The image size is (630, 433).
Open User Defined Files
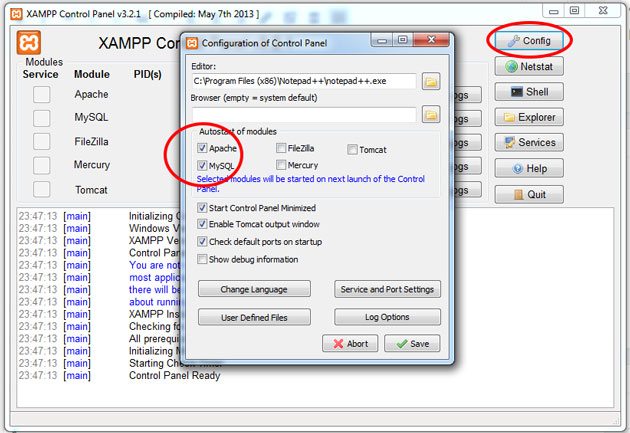[254, 317]
